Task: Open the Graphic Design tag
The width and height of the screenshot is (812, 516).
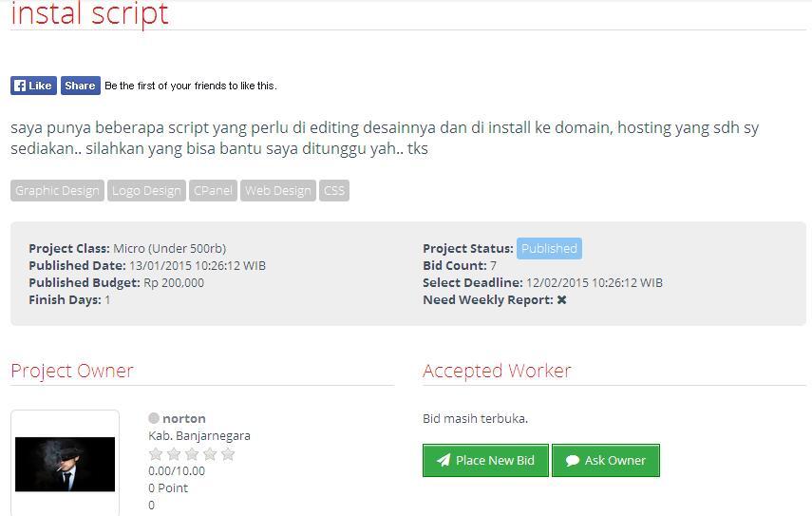Action: tap(57, 191)
